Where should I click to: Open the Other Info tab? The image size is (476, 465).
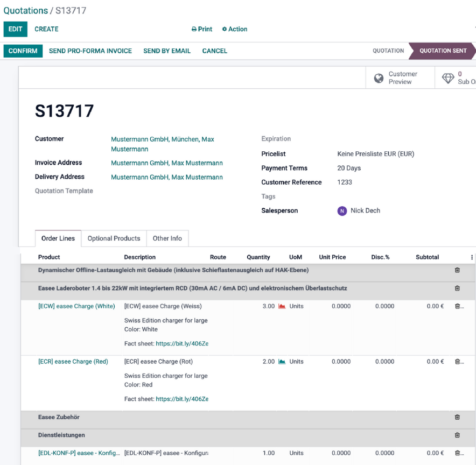click(x=167, y=238)
